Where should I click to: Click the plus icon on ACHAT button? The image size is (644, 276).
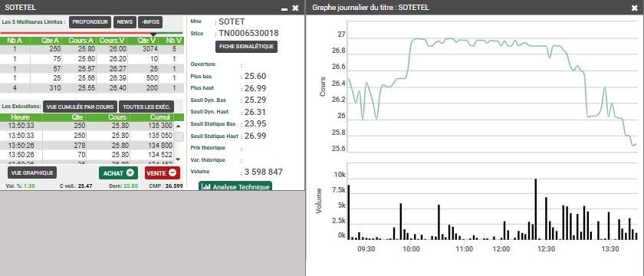coord(130,173)
